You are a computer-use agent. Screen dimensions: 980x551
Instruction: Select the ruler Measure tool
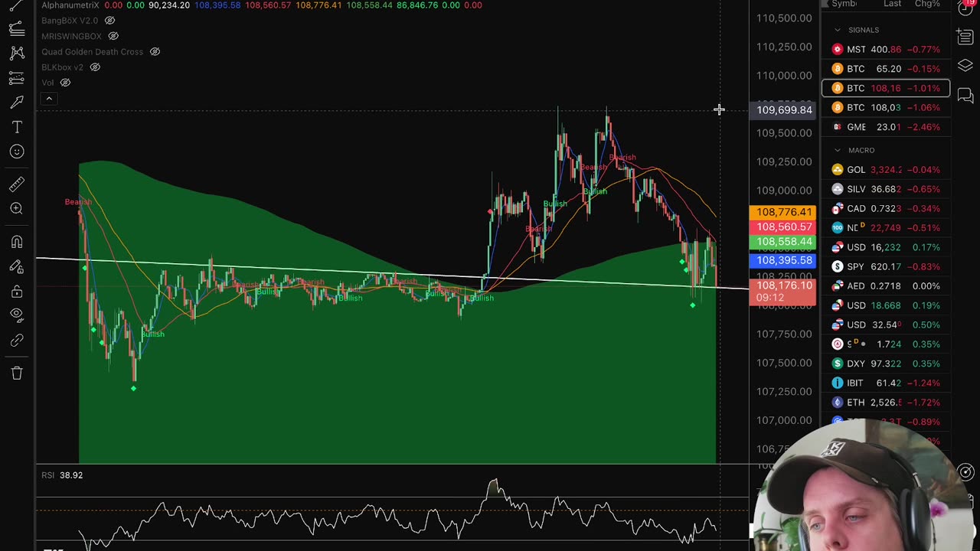[16, 184]
